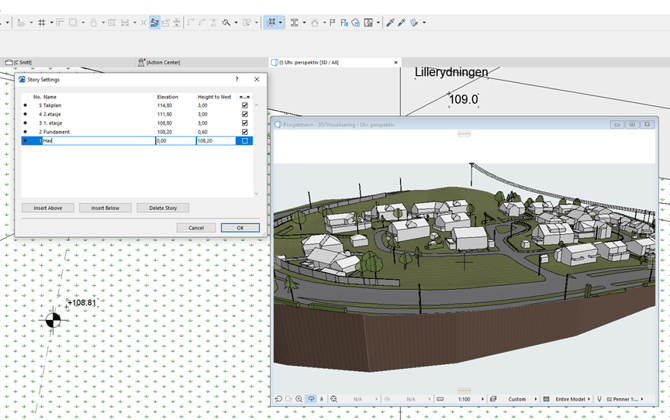670x420 pixels.
Task: Click the undo view arrow icon at bottom
Action: [x=278, y=399]
